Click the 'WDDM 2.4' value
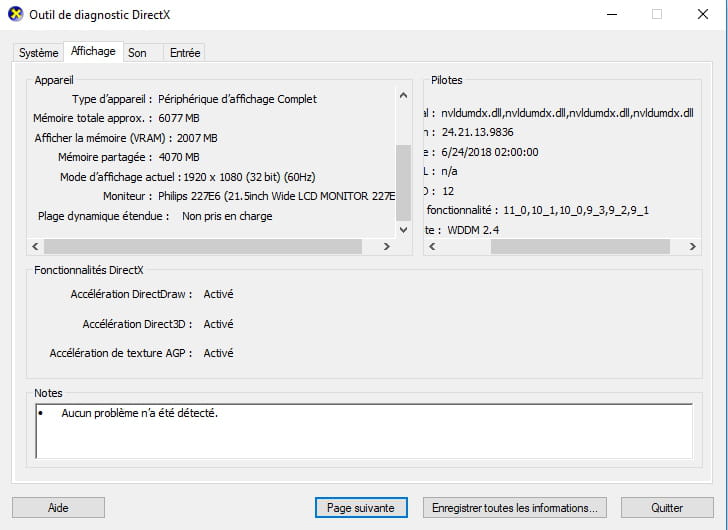728x530 pixels. 473,230
